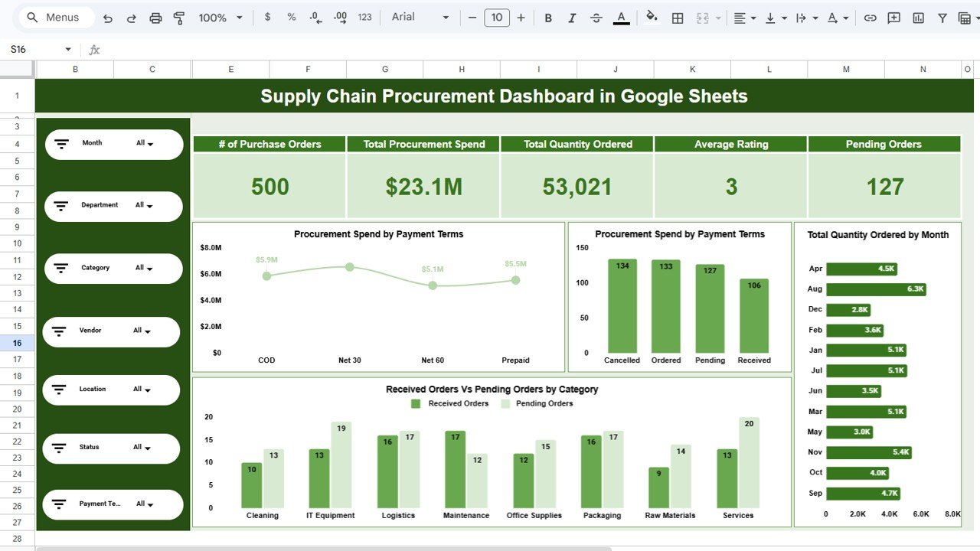Click the Redo icon
Image resolution: width=980 pixels, height=551 pixels.
click(131, 17)
